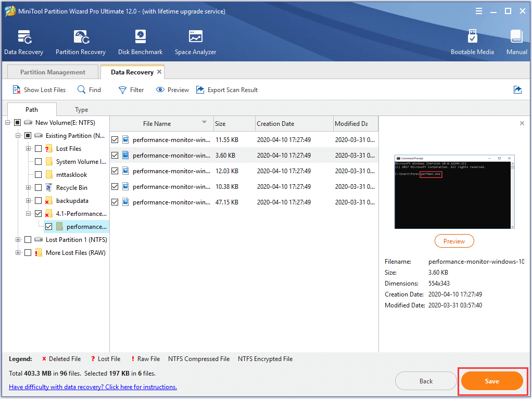Open the Manual icon
The image size is (532, 399).
coord(516,42)
